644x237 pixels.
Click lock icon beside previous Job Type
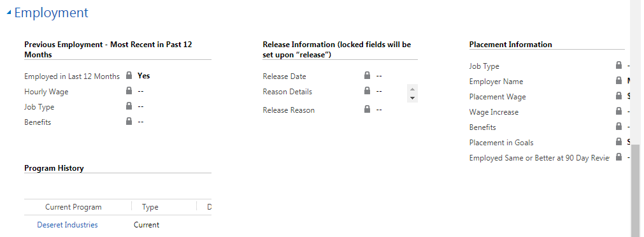[129, 106]
